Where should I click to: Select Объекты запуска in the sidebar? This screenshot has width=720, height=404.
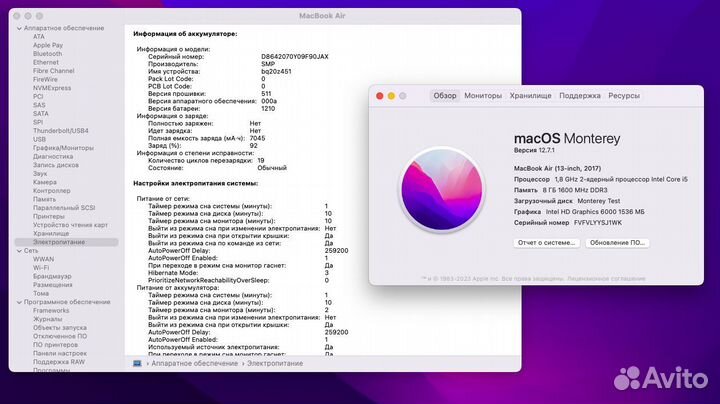point(60,328)
